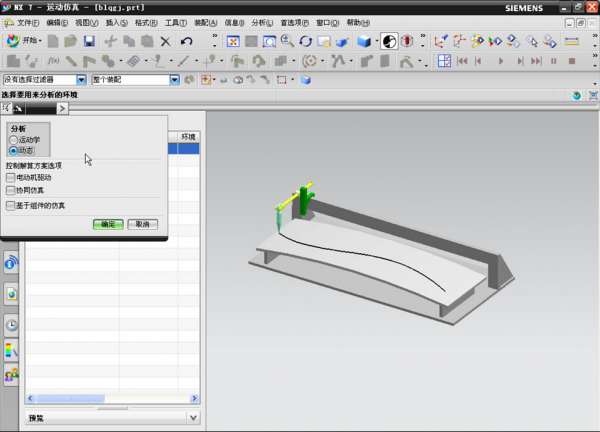Viewport: 600px width, 432px height.
Task: Expand the 预览 (Preview) panel chevron
Action: coord(194,418)
